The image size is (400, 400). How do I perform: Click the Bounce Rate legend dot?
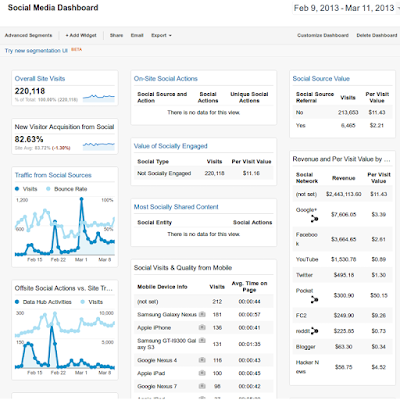coord(48,189)
